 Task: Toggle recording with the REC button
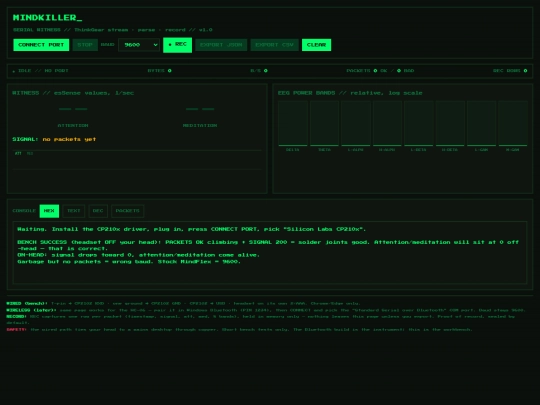pyautogui.click(x=177, y=45)
